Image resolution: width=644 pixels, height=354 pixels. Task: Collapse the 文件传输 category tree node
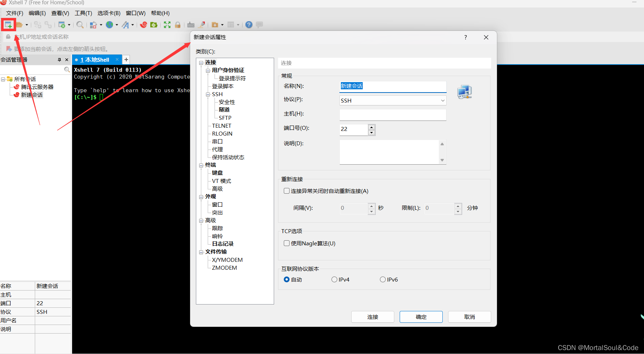pos(201,252)
